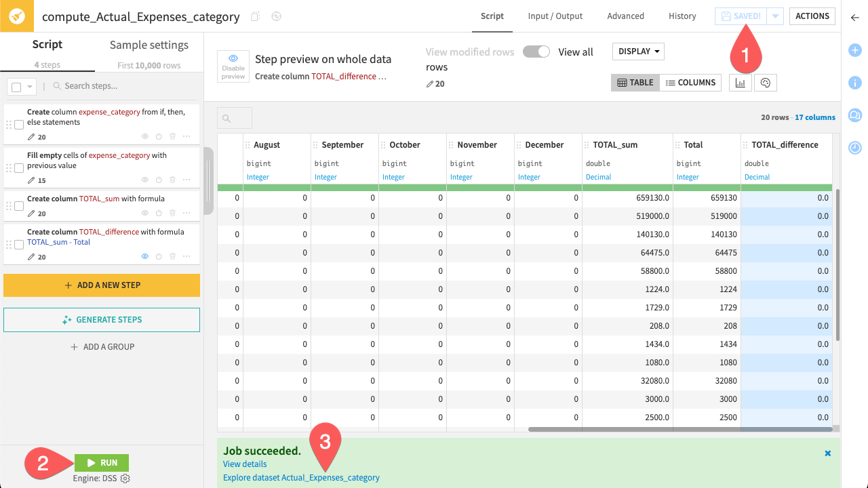The width and height of the screenshot is (868, 488).
Task: Toggle preview eye on the TOTAL_difference step
Action: tap(144, 256)
